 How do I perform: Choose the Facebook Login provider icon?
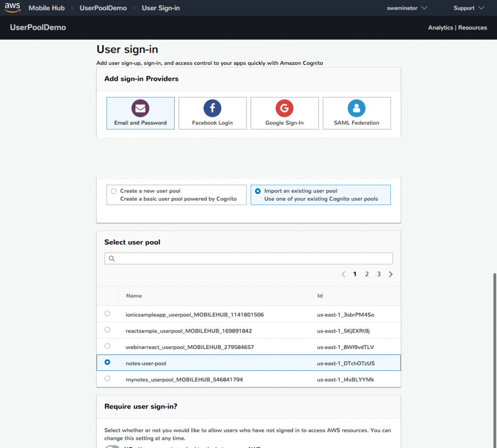coord(213,108)
